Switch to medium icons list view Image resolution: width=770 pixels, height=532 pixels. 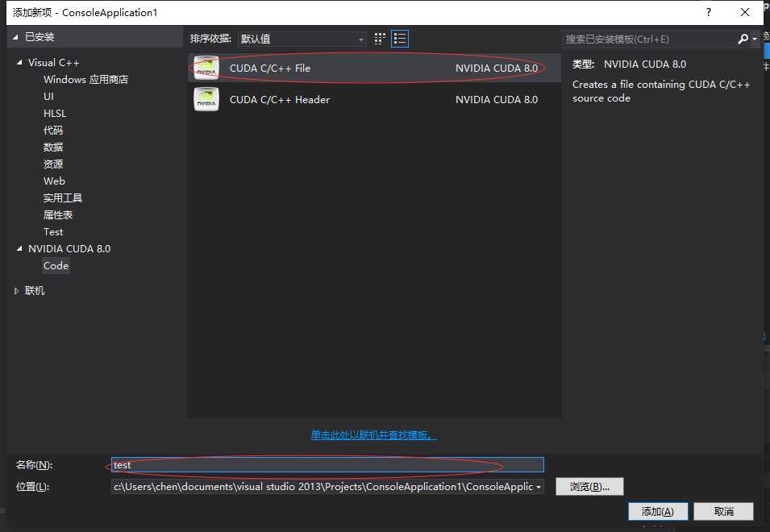click(x=400, y=39)
